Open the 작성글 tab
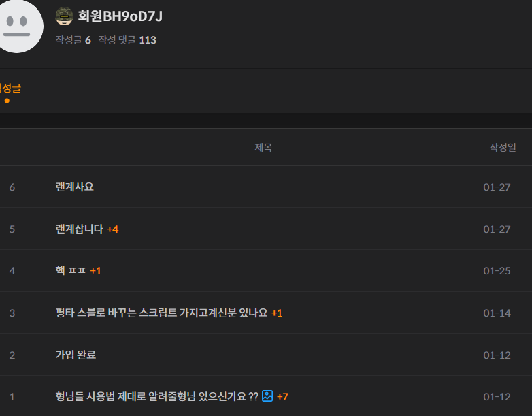The image size is (532, 416). [10, 89]
